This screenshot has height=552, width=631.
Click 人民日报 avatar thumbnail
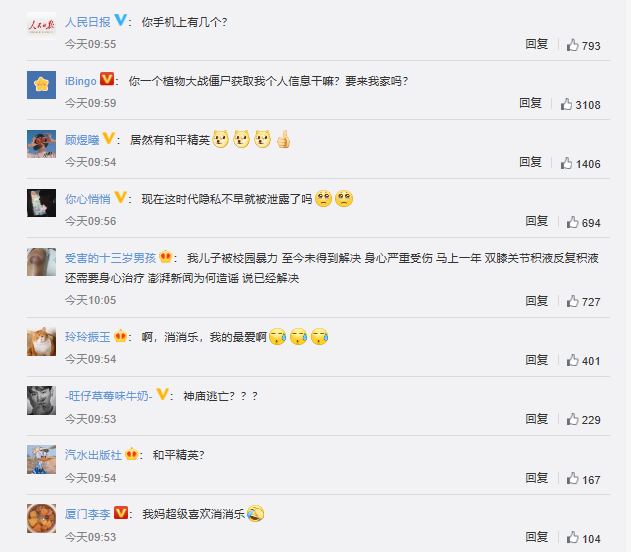[41, 26]
